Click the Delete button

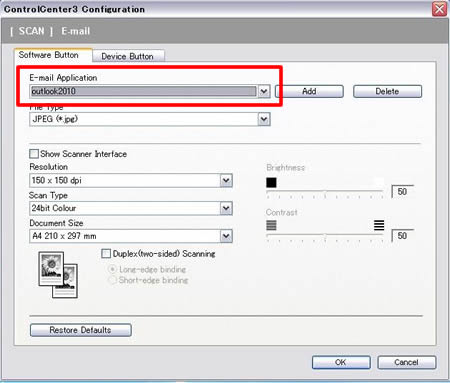pyautogui.click(x=387, y=91)
